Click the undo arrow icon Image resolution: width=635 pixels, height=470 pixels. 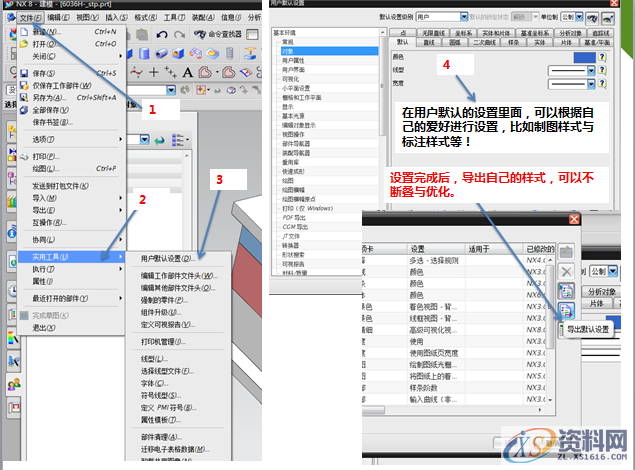tap(162, 34)
